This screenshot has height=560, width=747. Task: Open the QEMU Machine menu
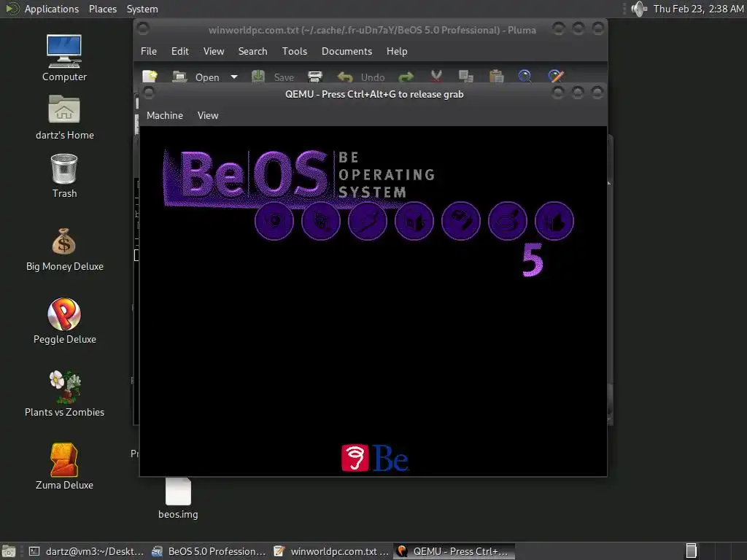165,115
